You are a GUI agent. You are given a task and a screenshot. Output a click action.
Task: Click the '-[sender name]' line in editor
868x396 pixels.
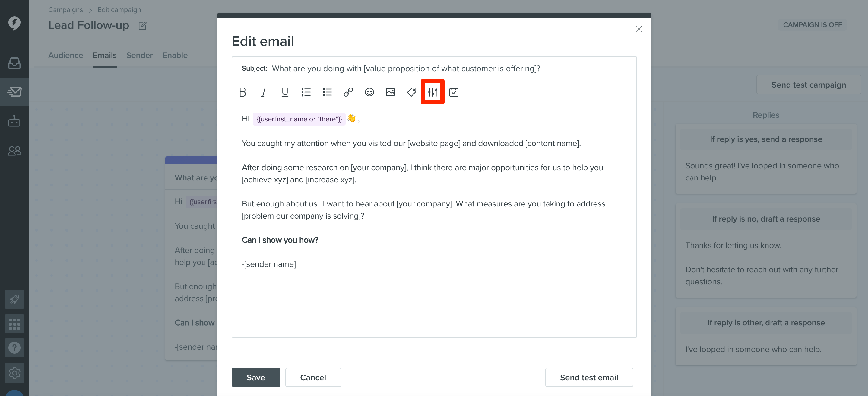[269, 264]
